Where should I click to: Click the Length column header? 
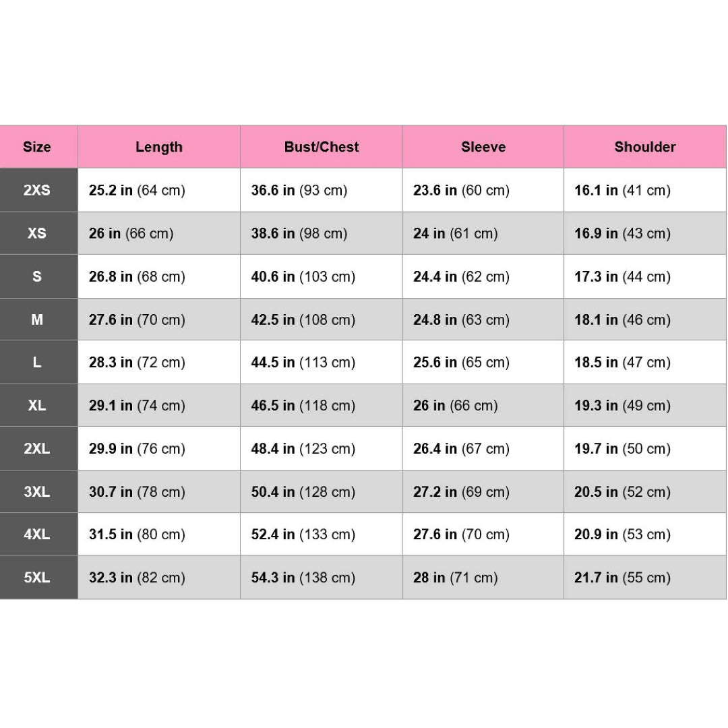pos(159,147)
